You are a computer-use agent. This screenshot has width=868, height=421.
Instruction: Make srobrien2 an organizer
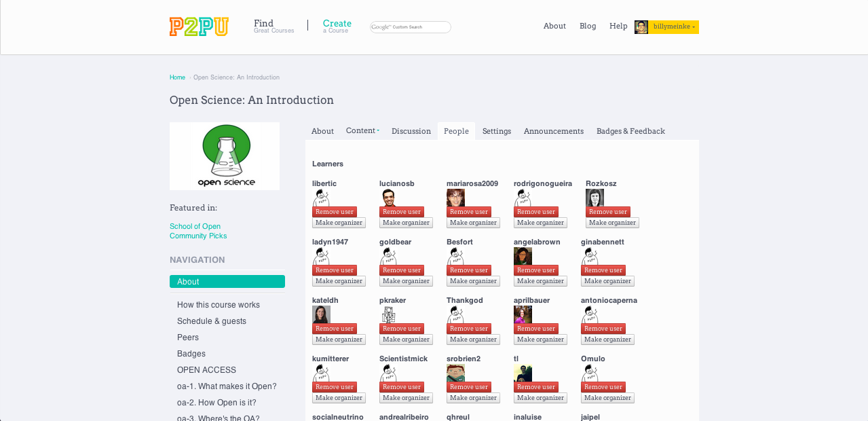[x=473, y=398]
